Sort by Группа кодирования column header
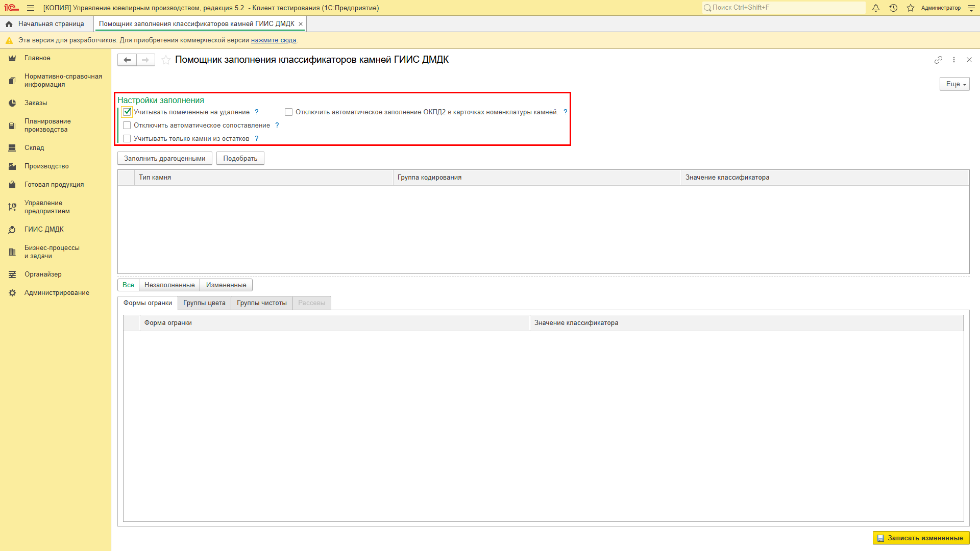Image resolution: width=980 pixels, height=551 pixels. pos(537,178)
